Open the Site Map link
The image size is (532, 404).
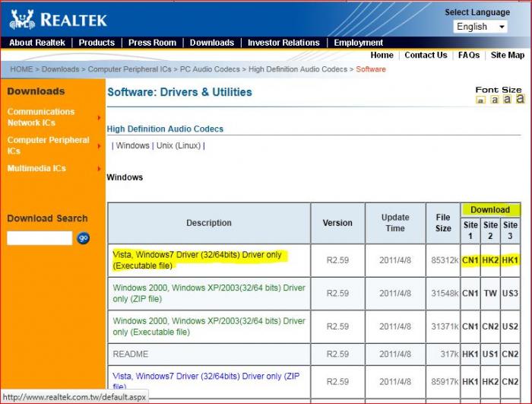[x=508, y=55]
